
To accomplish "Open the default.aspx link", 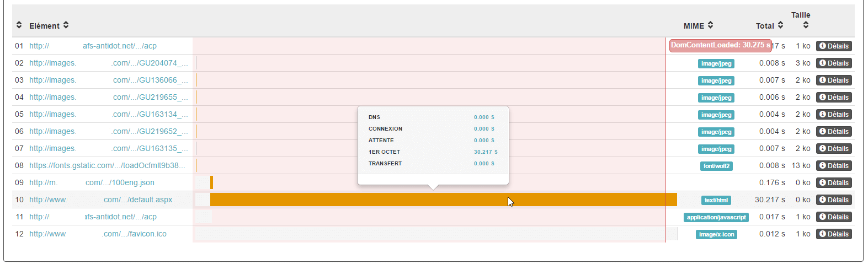I will coord(100,200).
